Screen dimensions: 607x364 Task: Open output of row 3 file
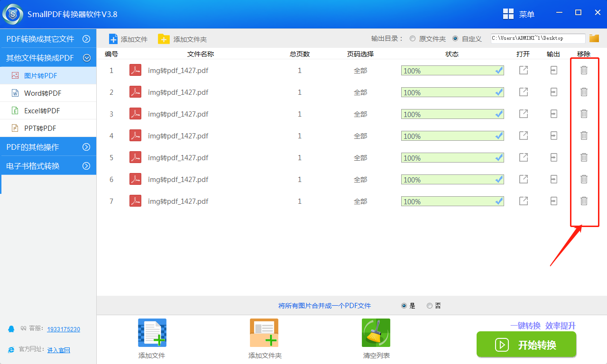[x=524, y=114]
